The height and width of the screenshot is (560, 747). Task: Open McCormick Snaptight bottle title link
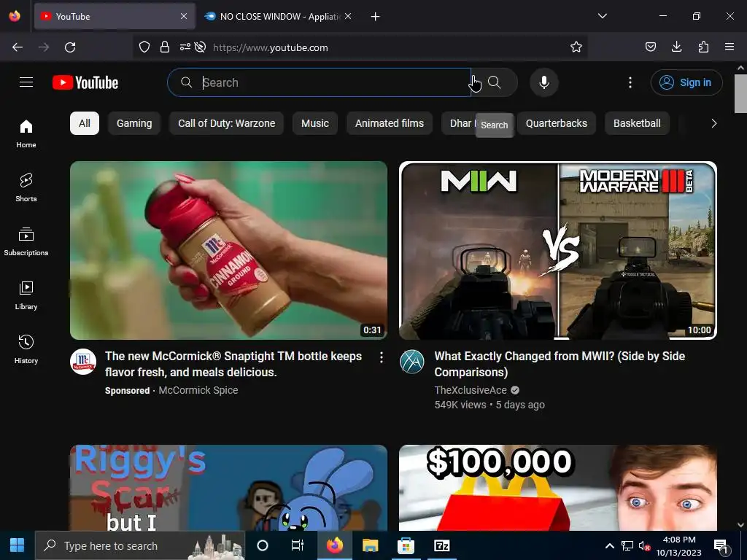pos(233,364)
